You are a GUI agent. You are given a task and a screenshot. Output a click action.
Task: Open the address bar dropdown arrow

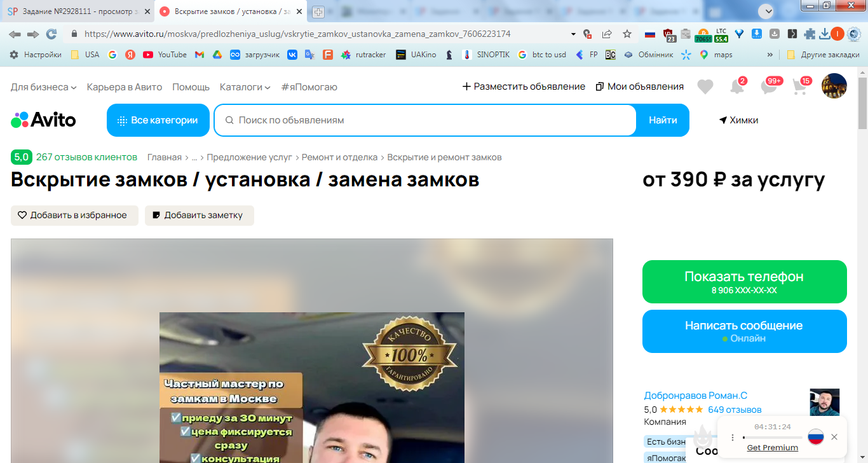[574, 34]
